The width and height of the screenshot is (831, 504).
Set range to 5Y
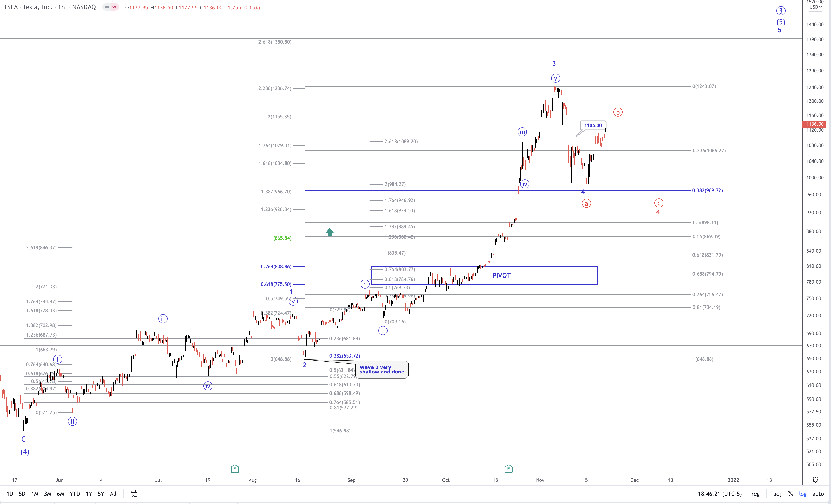point(101,494)
